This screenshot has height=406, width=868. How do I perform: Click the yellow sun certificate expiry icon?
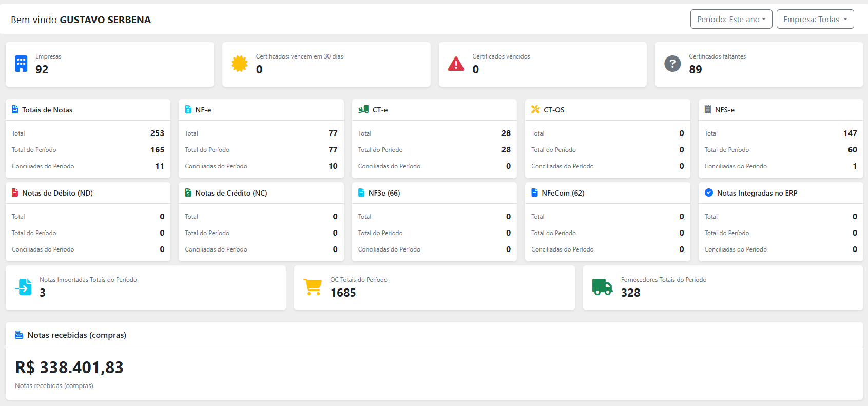239,64
